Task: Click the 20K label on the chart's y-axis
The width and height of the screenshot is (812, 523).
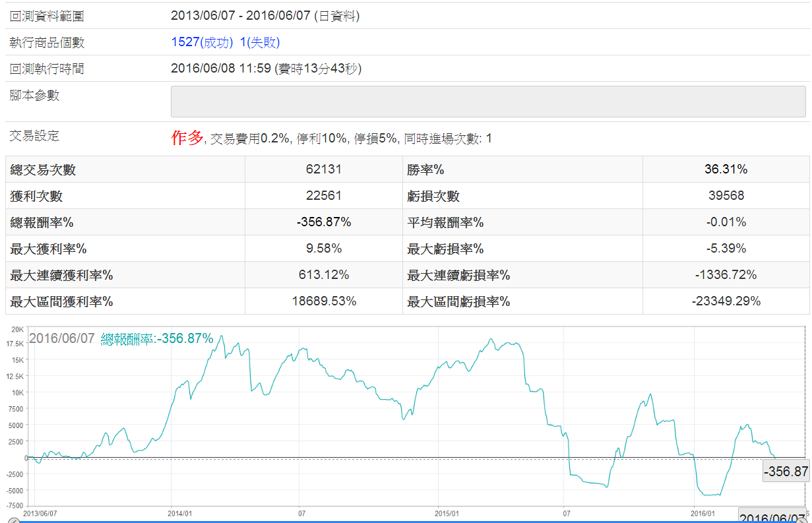Action: 18,330
